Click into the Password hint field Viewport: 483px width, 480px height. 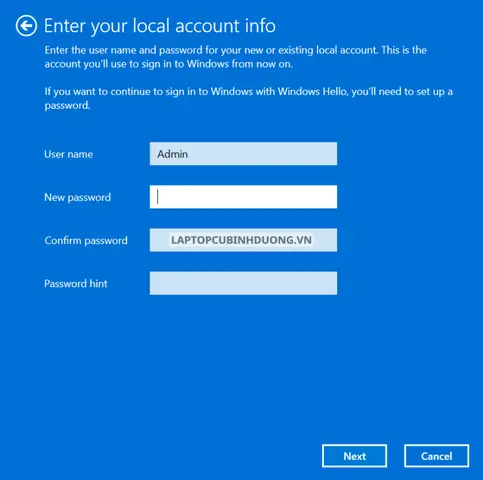click(243, 283)
